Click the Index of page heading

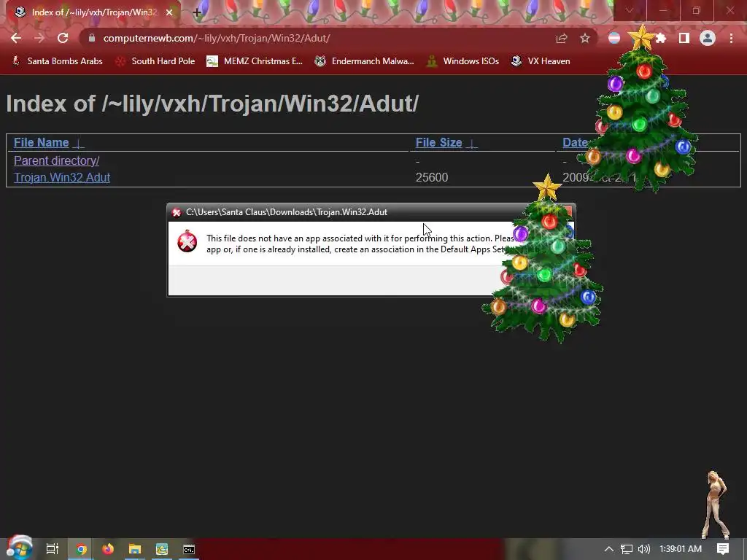212,104
